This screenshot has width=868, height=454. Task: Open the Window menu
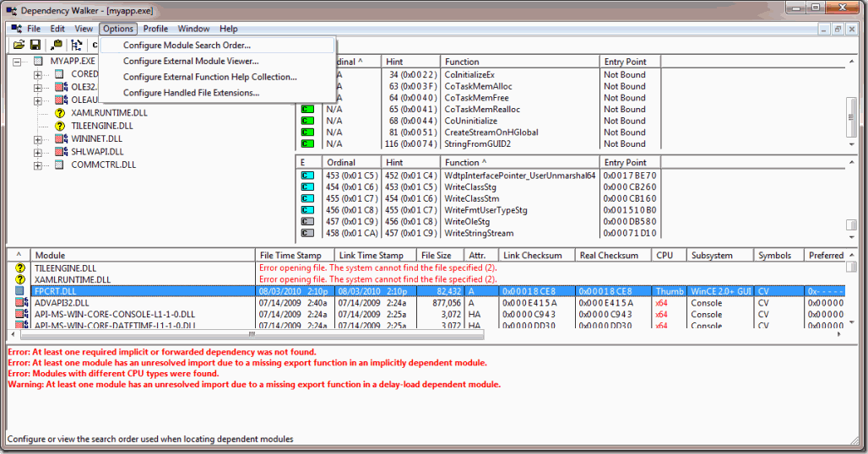[x=193, y=29]
